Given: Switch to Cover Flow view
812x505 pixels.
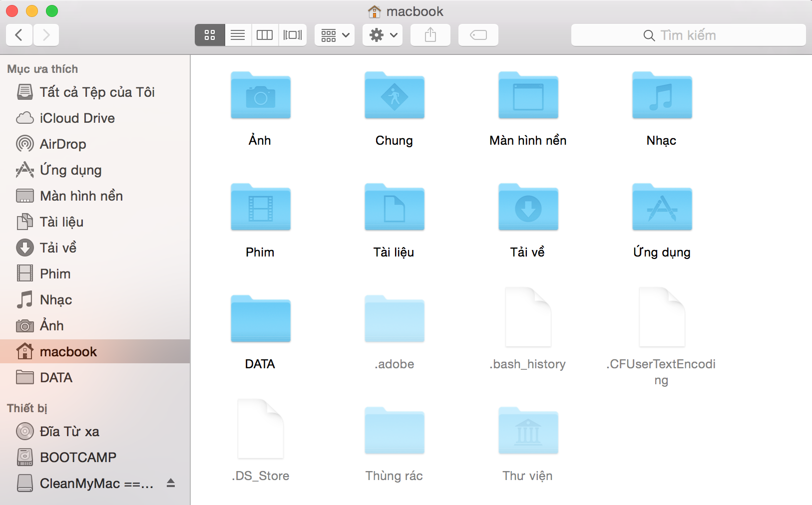Looking at the screenshot, I should [x=293, y=35].
